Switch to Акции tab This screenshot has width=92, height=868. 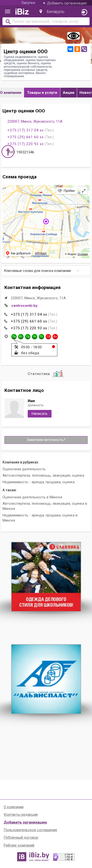[68, 93]
